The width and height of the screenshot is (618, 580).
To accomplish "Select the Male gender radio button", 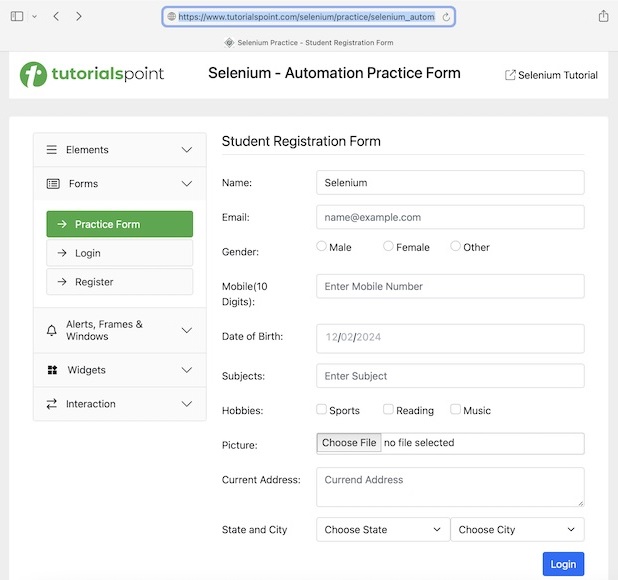I will (321, 246).
